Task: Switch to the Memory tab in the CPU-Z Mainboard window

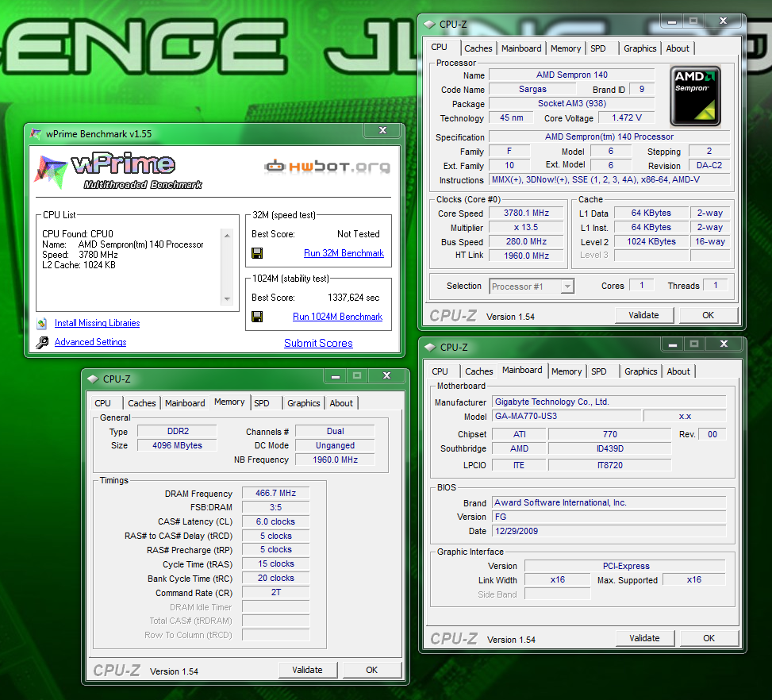Action: click(567, 371)
